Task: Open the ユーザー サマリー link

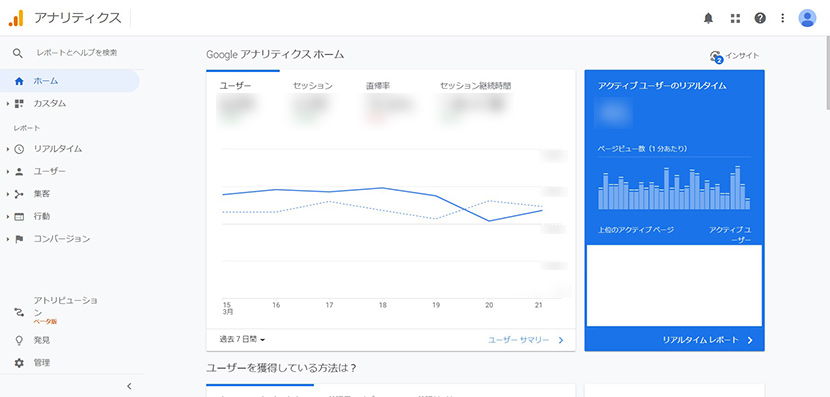Action: (526, 340)
